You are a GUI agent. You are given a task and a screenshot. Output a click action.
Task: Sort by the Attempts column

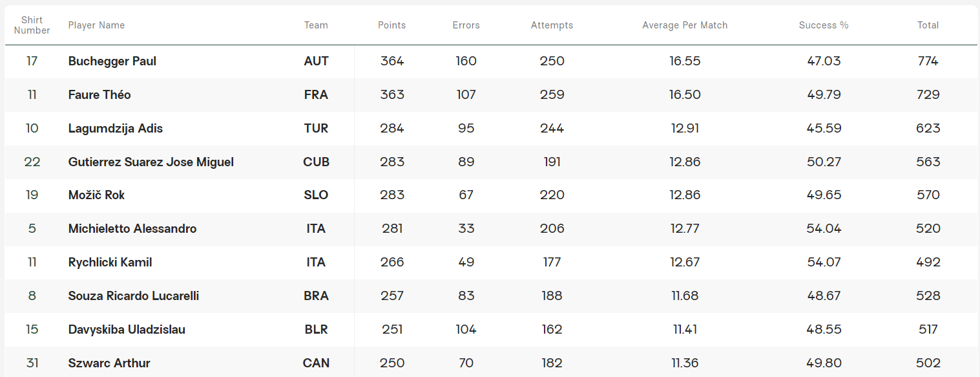pyautogui.click(x=552, y=25)
